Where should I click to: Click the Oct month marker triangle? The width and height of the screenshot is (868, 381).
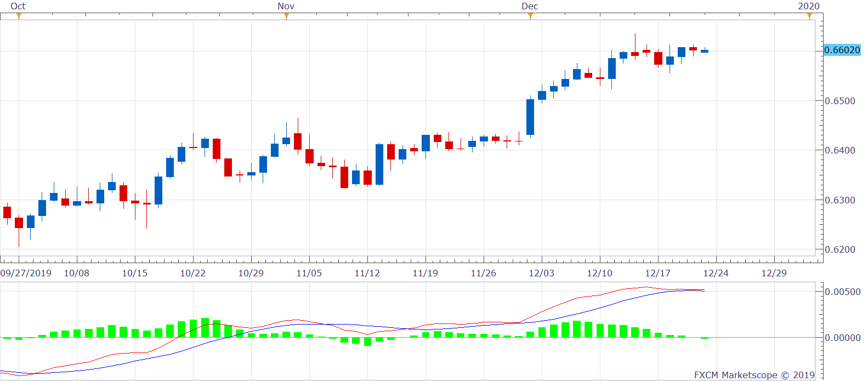pos(19,16)
